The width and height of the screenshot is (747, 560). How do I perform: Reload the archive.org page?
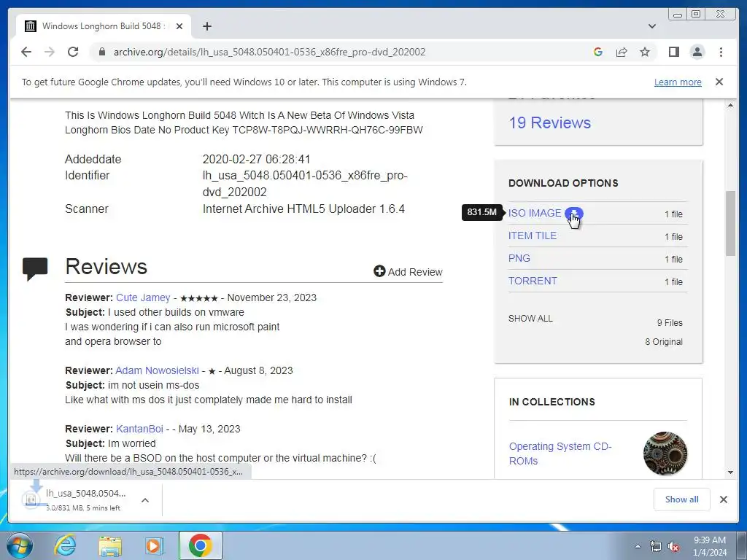click(x=73, y=52)
